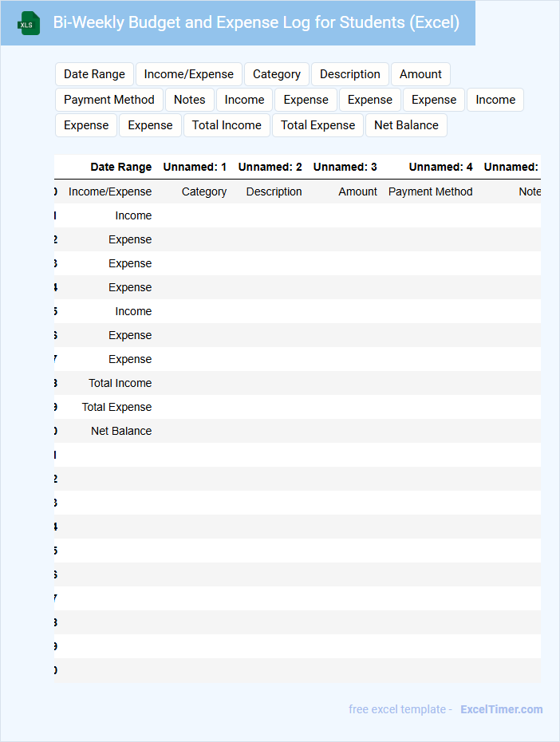Select the Amount table cell
560x742 pixels.
pos(357,191)
